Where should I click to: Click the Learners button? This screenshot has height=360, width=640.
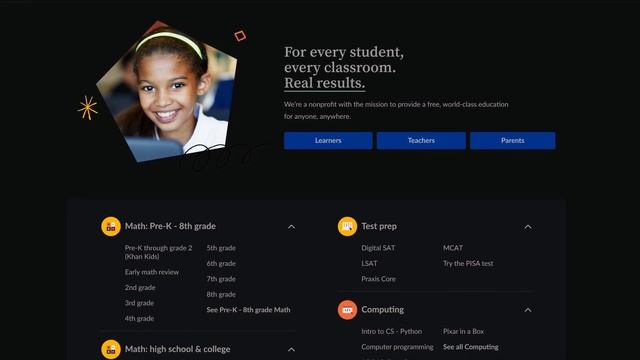(328, 140)
